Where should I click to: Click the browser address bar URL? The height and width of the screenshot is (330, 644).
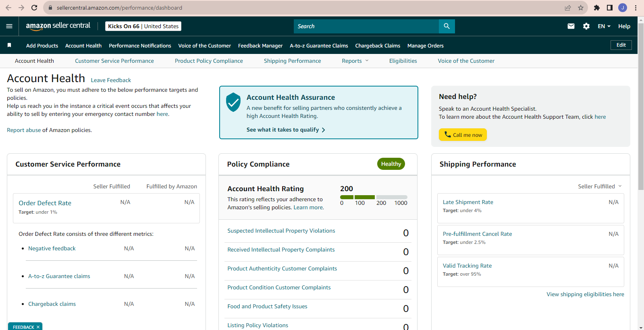click(119, 8)
